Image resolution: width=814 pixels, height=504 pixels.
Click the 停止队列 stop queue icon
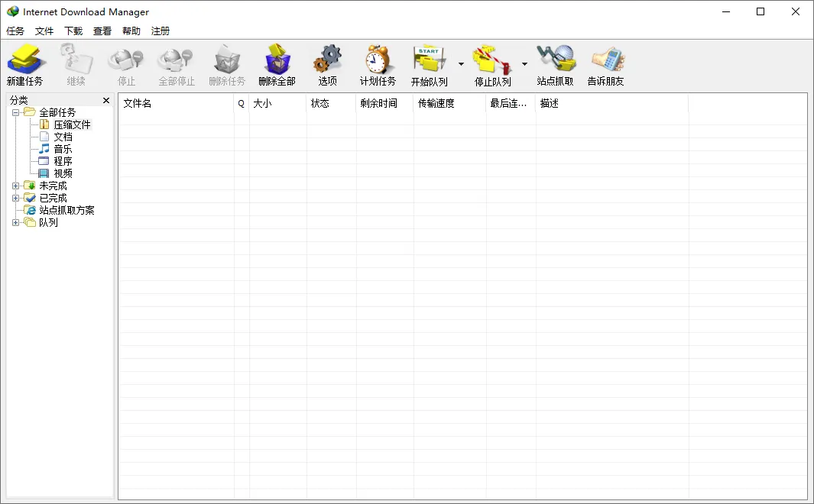pyautogui.click(x=492, y=59)
